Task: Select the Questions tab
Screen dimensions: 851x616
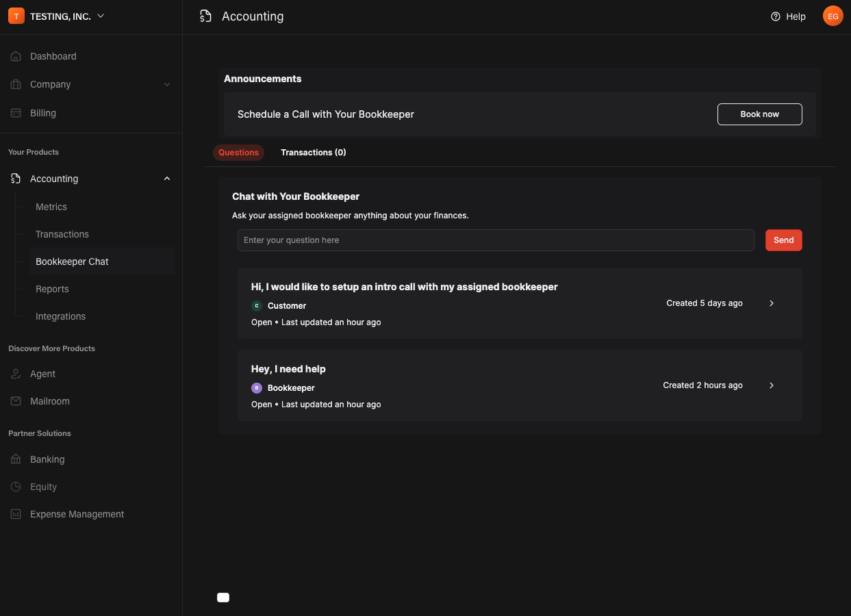Action: click(238, 153)
